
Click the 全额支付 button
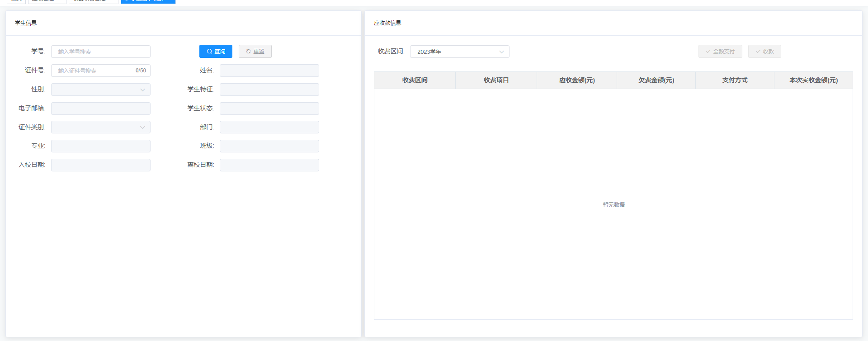coord(720,52)
